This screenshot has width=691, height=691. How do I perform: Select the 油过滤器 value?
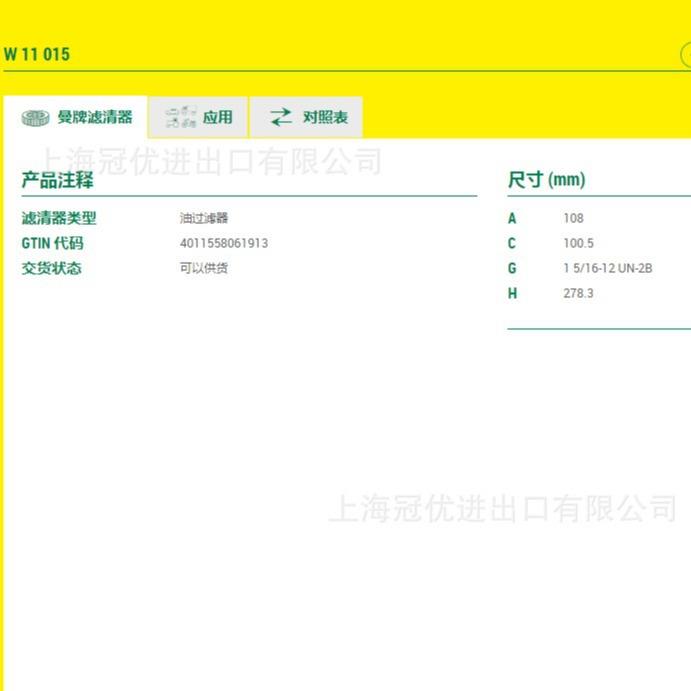pyautogui.click(x=204, y=218)
